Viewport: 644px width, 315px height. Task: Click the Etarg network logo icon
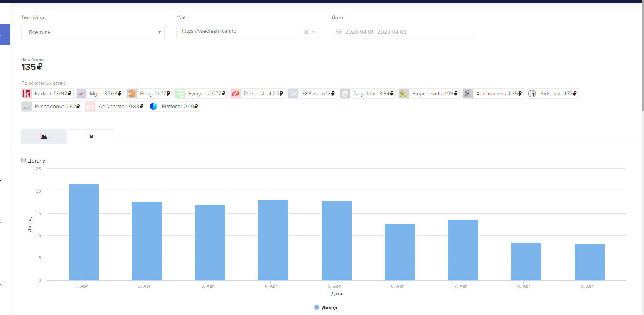coord(131,94)
